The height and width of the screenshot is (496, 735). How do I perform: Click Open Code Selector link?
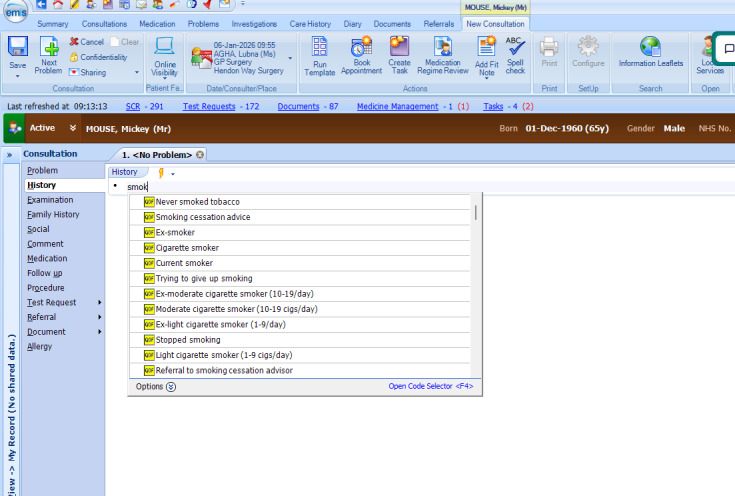(431, 386)
